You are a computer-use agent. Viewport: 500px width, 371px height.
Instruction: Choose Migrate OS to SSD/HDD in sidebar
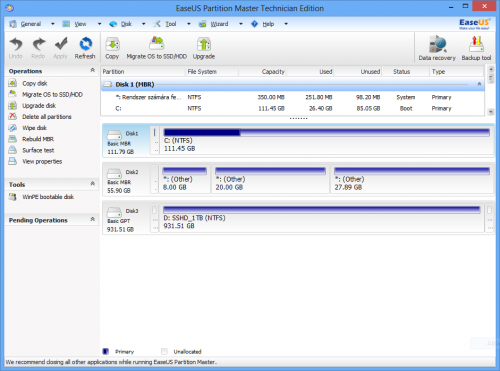pos(52,94)
